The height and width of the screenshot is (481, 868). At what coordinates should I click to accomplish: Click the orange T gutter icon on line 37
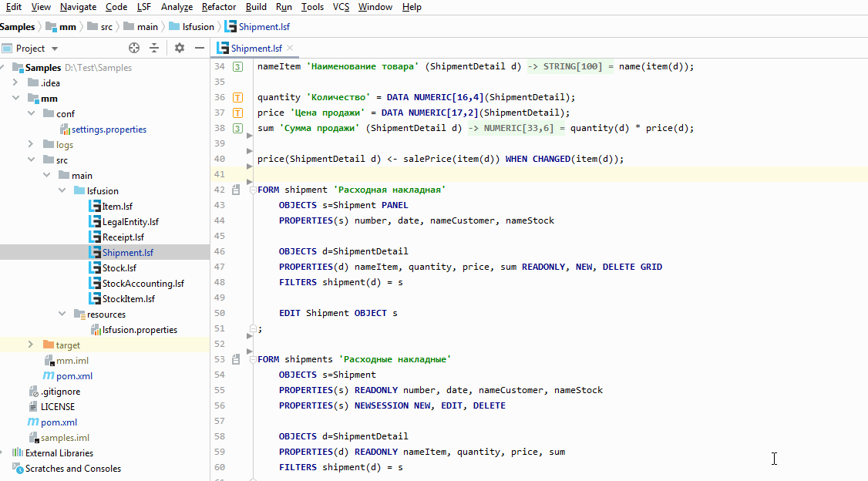(x=237, y=113)
